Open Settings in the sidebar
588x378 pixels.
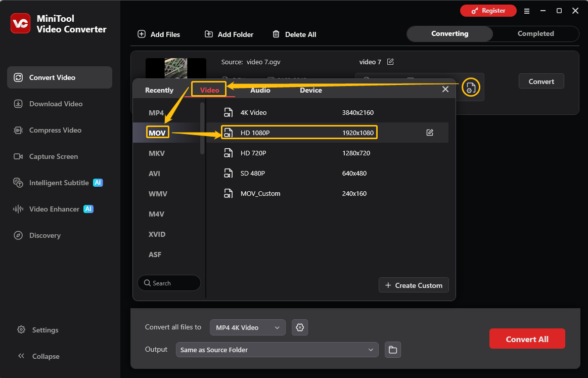tap(38, 329)
